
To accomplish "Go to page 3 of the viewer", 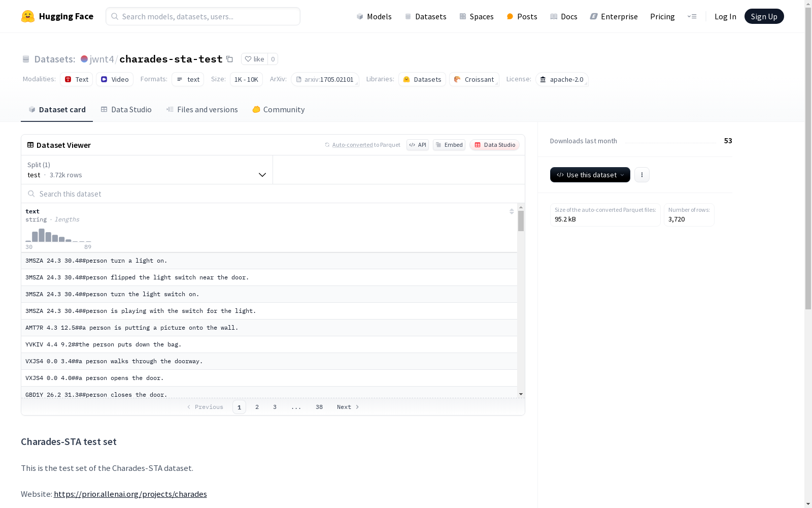I will (275, 407).
